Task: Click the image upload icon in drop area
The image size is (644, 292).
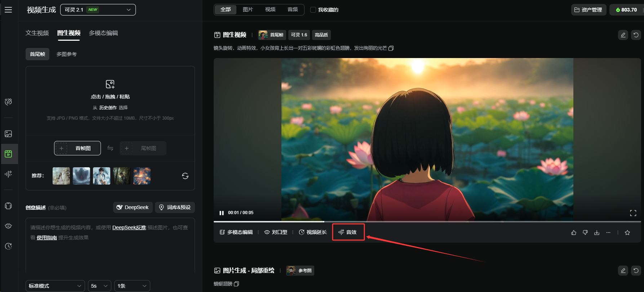Action: tap(110, 84)
